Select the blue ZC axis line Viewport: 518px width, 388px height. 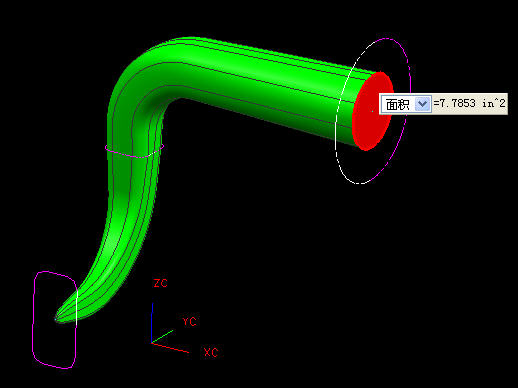tap(152, 323)
